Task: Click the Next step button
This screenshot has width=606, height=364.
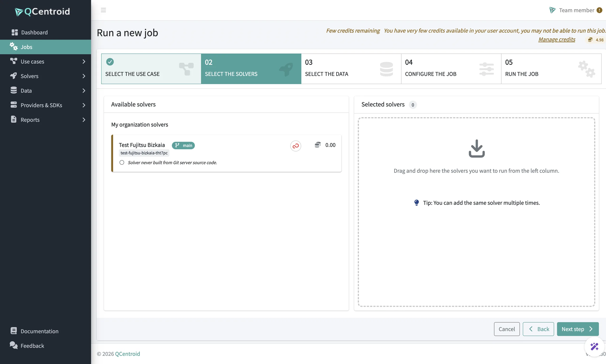Action: 578,329
